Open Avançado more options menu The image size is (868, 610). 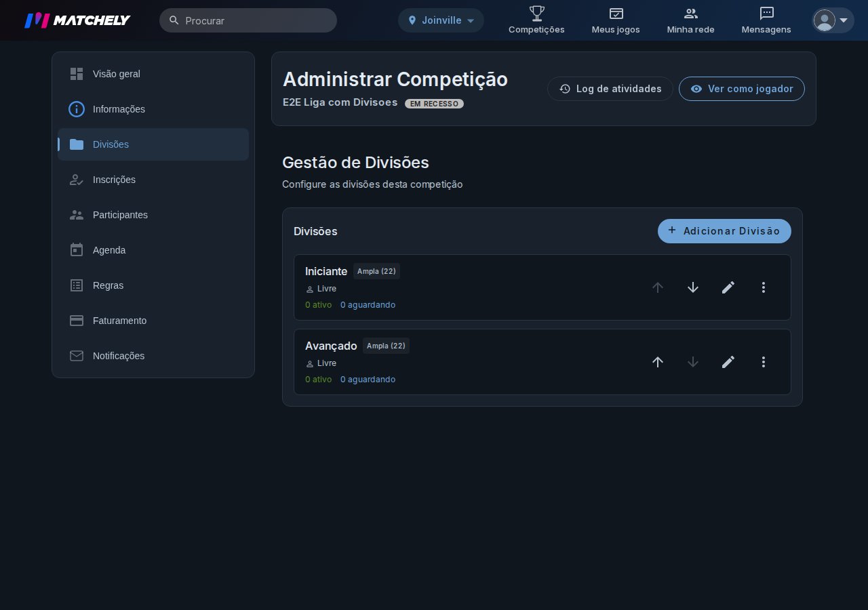coord(764,362)
